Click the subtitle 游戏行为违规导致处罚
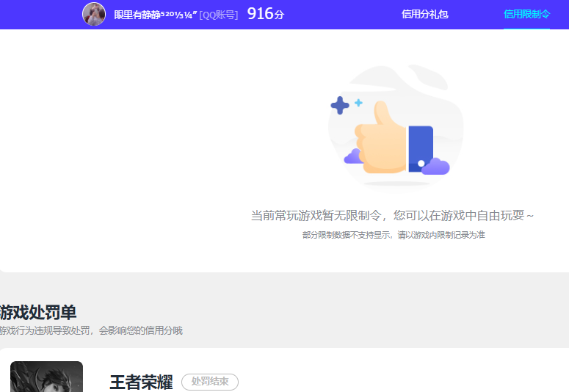The height and width of the screenshot is (392, 569). pos(91,330)
